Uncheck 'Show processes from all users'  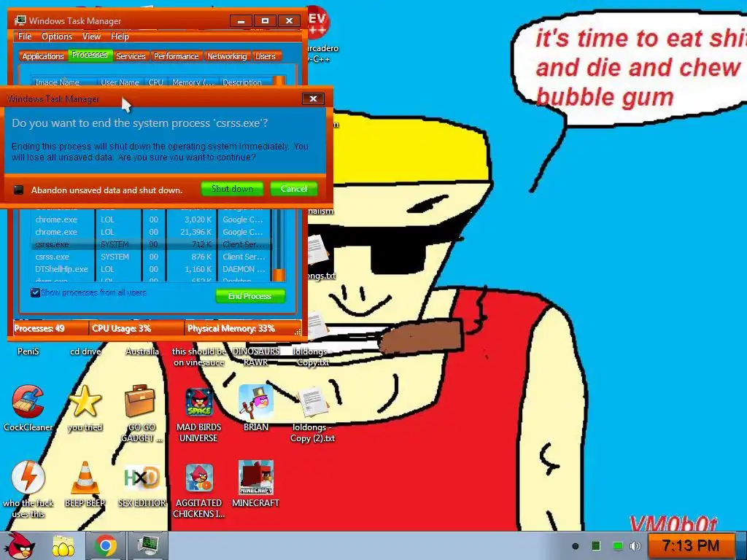(x=35, y=292)
